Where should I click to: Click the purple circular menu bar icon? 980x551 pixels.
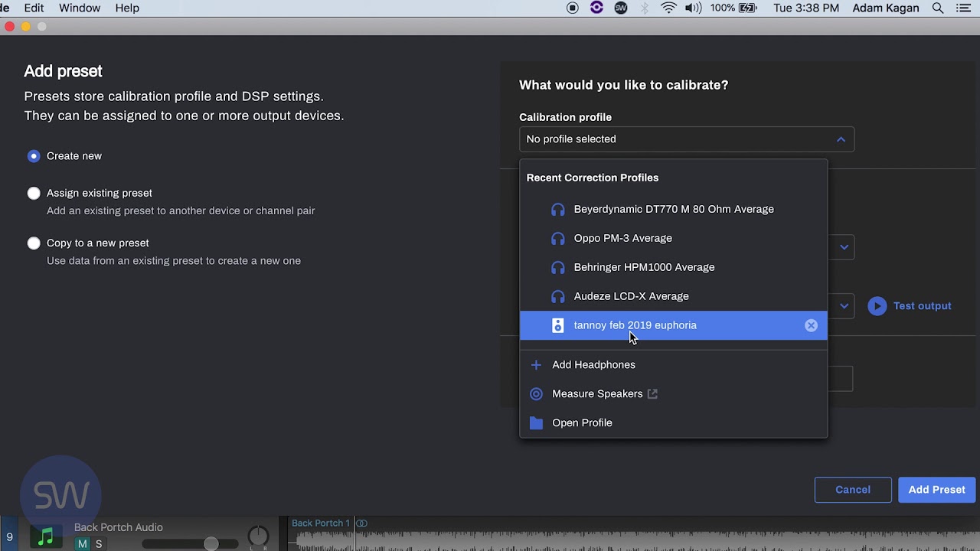coord(597,8)
